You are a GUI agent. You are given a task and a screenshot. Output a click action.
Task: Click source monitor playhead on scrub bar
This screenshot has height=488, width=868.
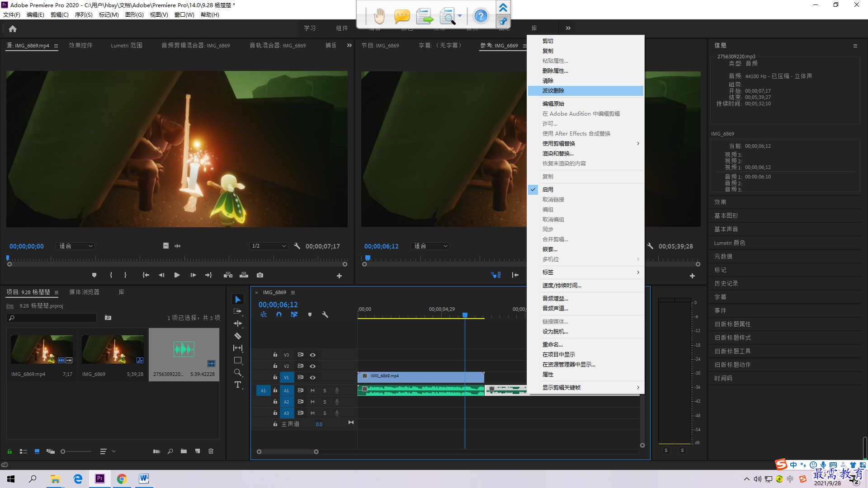[8, 258]
